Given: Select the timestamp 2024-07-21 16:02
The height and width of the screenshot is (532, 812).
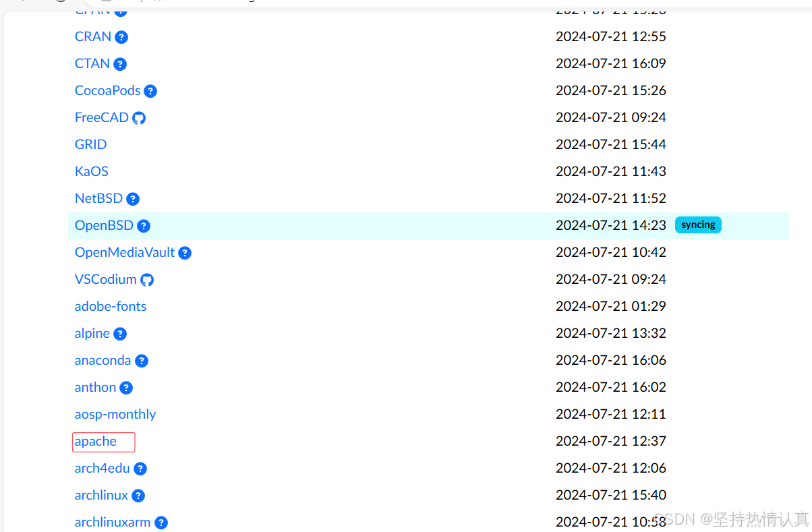Looking at the screenshot, I should click(x=611, y=387).
